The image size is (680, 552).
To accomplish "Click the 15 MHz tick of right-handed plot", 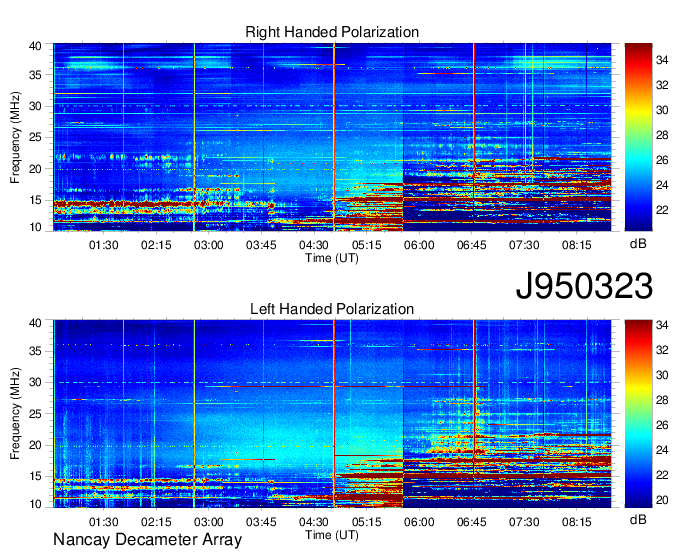I will [x=36, y=200].
